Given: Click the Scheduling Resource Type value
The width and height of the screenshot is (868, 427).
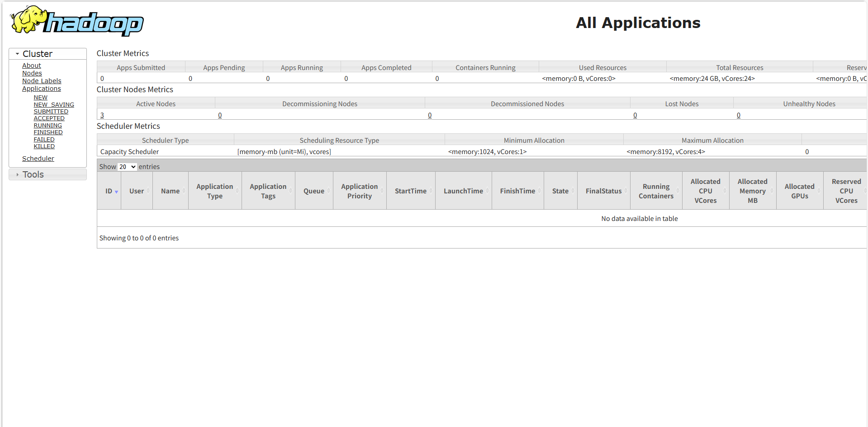Looking at the screenshot, I should point(284,152).
